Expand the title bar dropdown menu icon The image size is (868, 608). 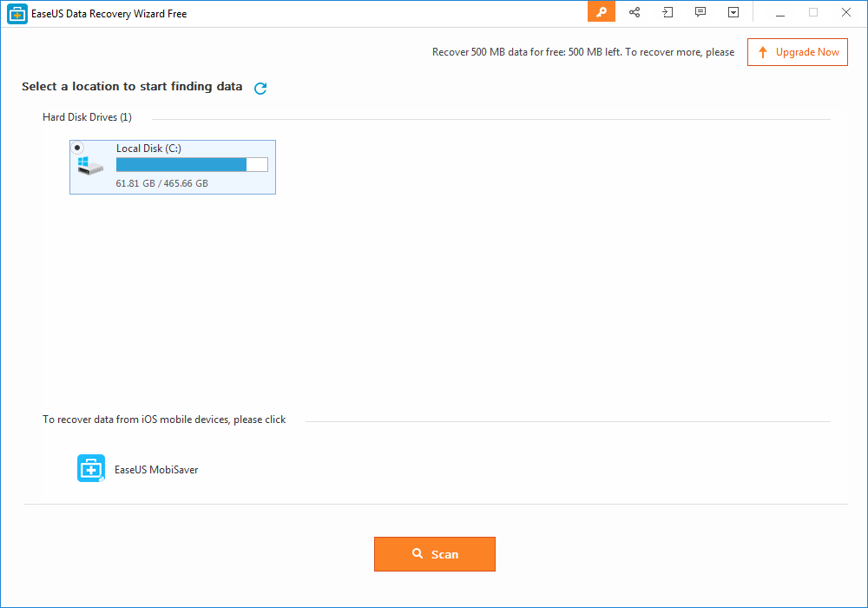pos(733,12)
